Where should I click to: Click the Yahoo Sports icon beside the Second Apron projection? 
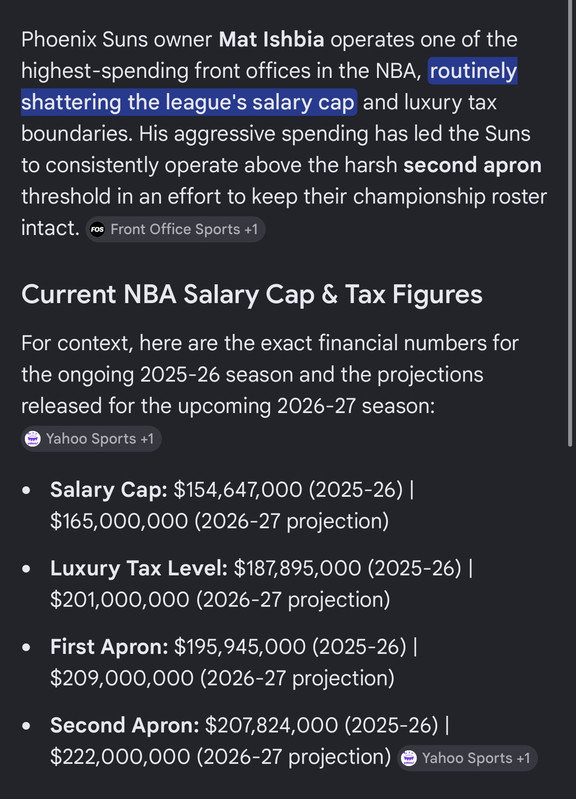[409, 758]
